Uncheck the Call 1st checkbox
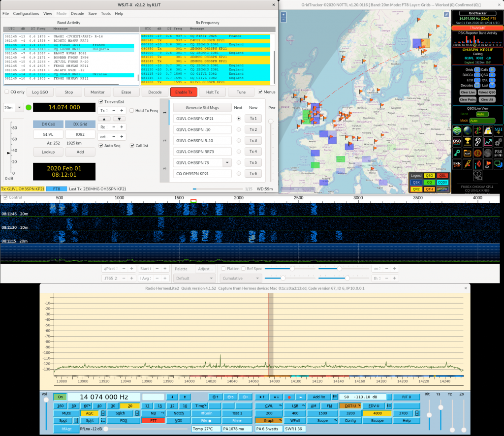The width and height of the screenshot is (504, 436). (x=132, y=146)
